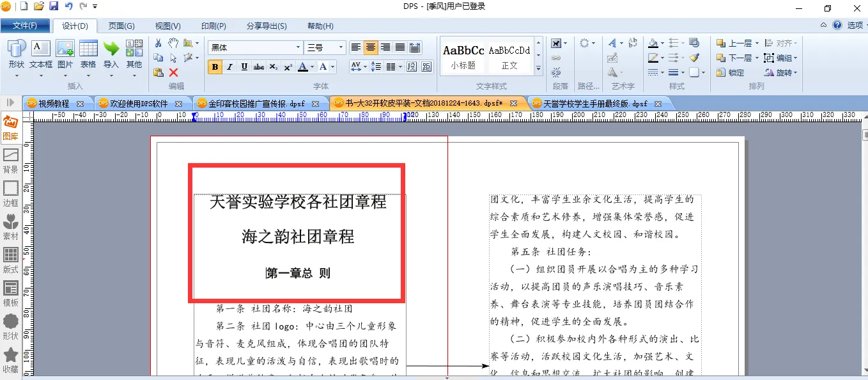Click the scissors Cut icon

pyautogui.click(x=158, y=43)
